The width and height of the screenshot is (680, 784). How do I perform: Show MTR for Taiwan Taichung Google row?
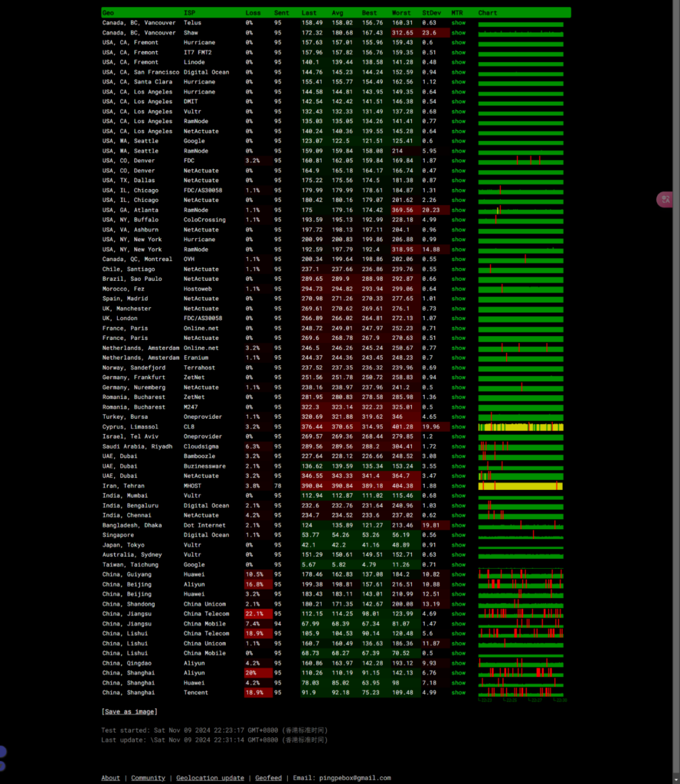coord(459,564)
